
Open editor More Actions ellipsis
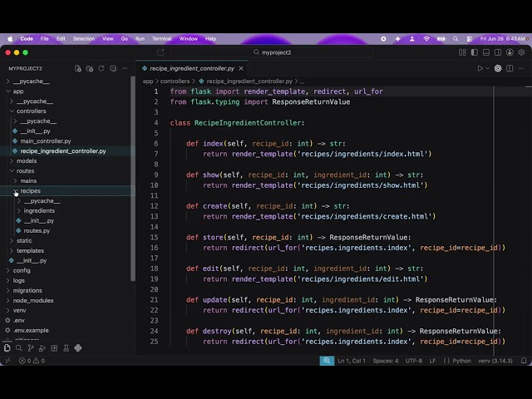coord(521,68)
